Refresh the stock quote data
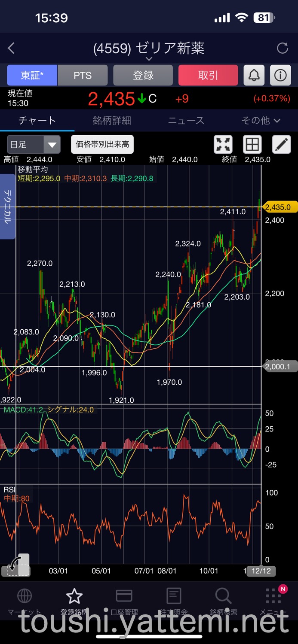 [282, 48]
